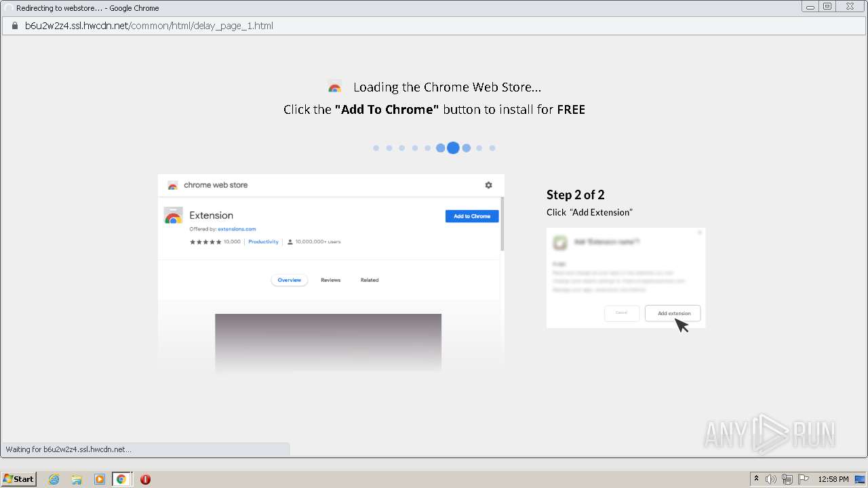Click the chrome web store logo in preview header
The width and height of the screenshot is (868, 488).
click(x=172, y=185)
